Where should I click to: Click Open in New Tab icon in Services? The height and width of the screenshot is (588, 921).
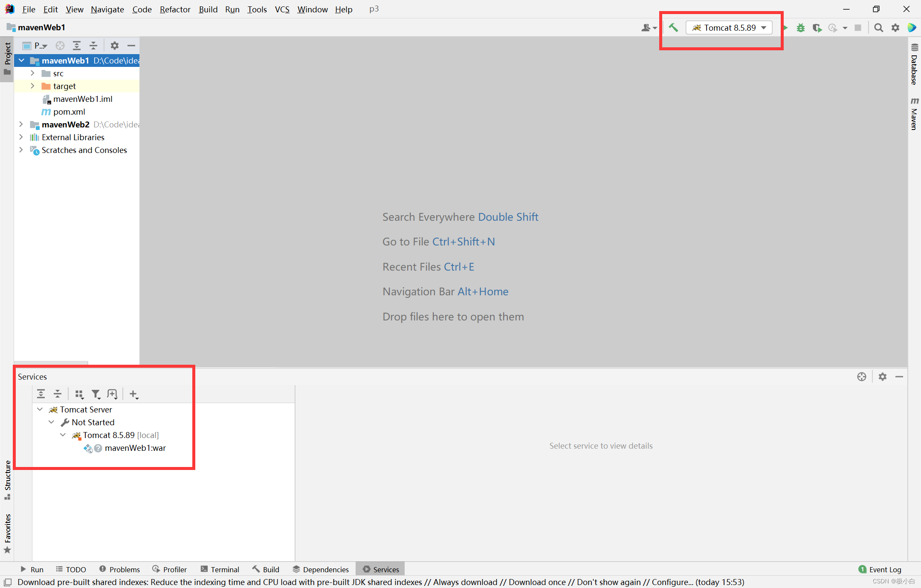(112, 394)
